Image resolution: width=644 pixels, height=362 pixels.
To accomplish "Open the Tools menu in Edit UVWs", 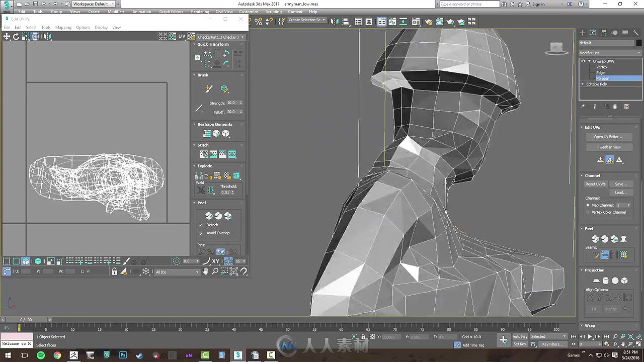I will (x=46, y=28).
